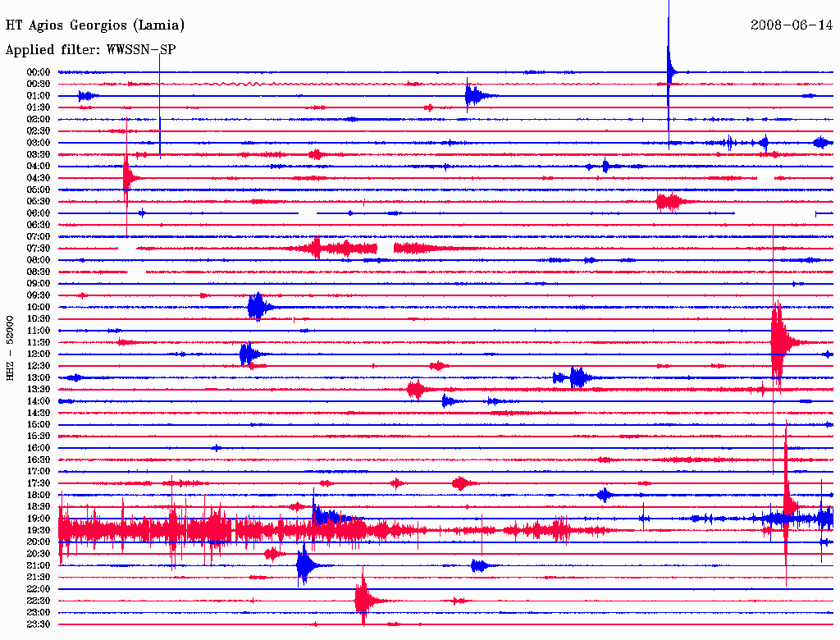Viewport: 840px width, 640px height.
Task: Select the date label 2008-06-14
Action: 792,25
